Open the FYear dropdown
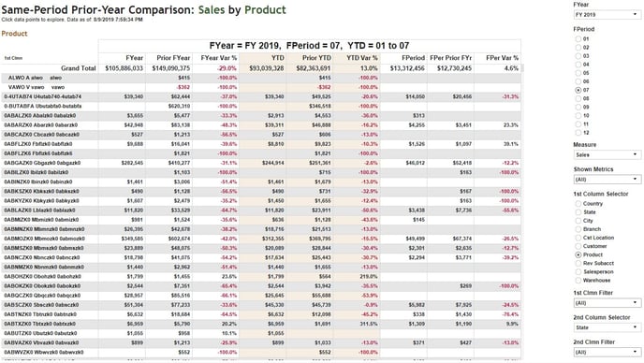The height and width of the screenshot is (363, 644). tap(607, 14)
